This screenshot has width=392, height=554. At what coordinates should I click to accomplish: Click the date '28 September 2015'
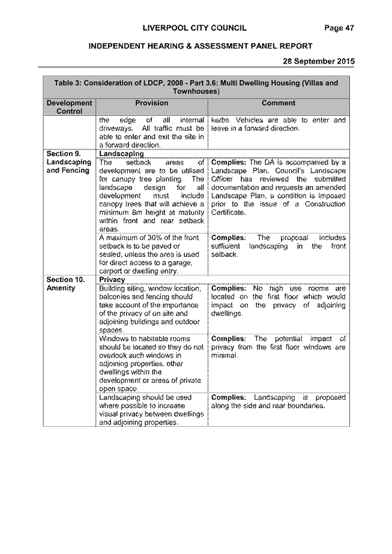[x=319, y=61]
